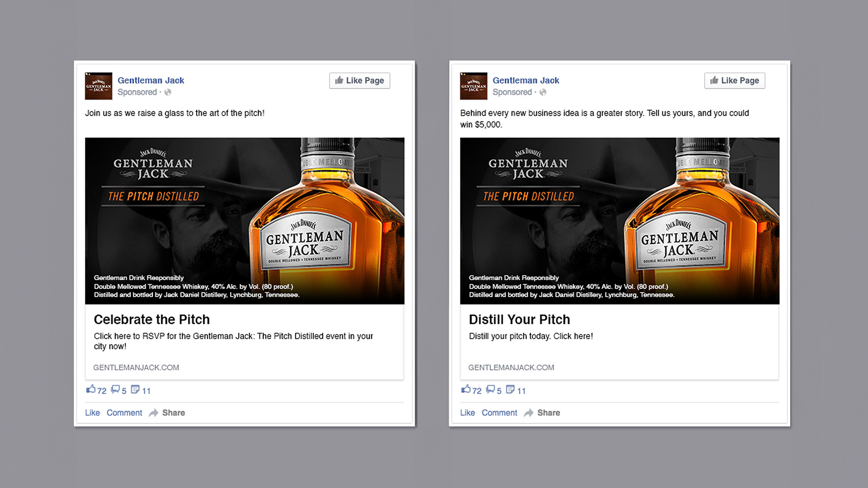
Task: Click thumbs-up likes count icon in right ad
Action: point(466,389)
